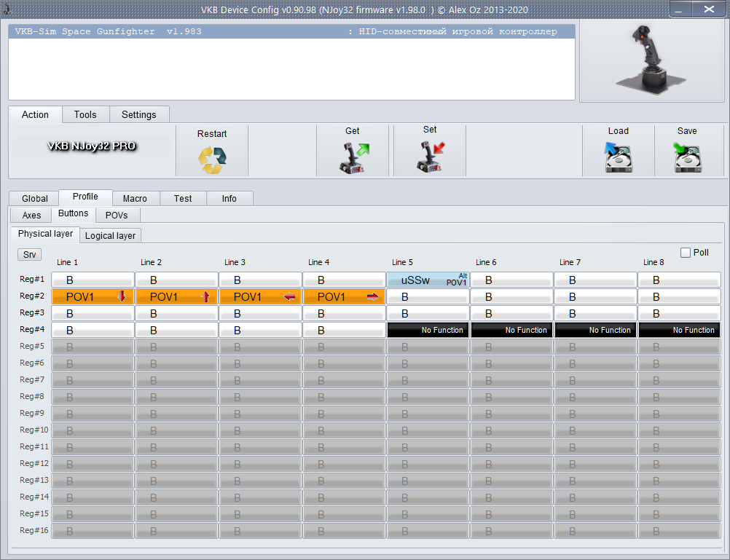Viewport: 730px width, 560px height.
Task: Select POV1 up arrow cell in Line 2
Action: 177,296
